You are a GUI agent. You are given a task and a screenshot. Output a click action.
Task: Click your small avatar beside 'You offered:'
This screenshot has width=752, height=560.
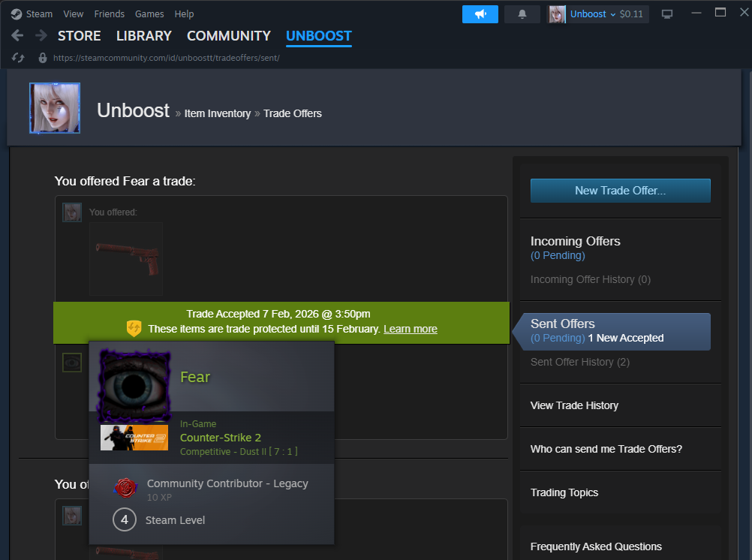tap(72, 212)
